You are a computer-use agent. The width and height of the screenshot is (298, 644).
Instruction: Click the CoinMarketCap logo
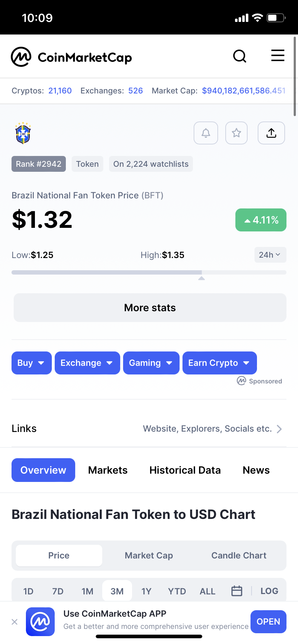(71, 57)
